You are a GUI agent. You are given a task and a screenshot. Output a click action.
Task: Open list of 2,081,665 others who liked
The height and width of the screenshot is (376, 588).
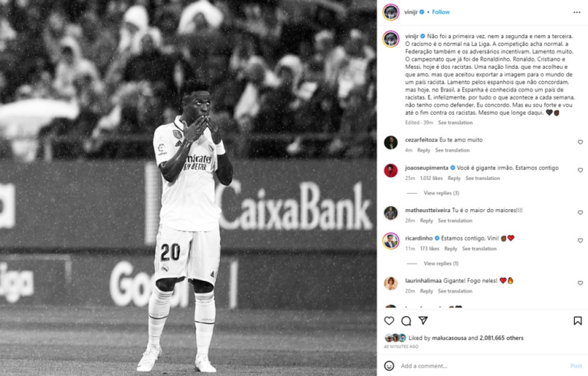coord(501,338)
